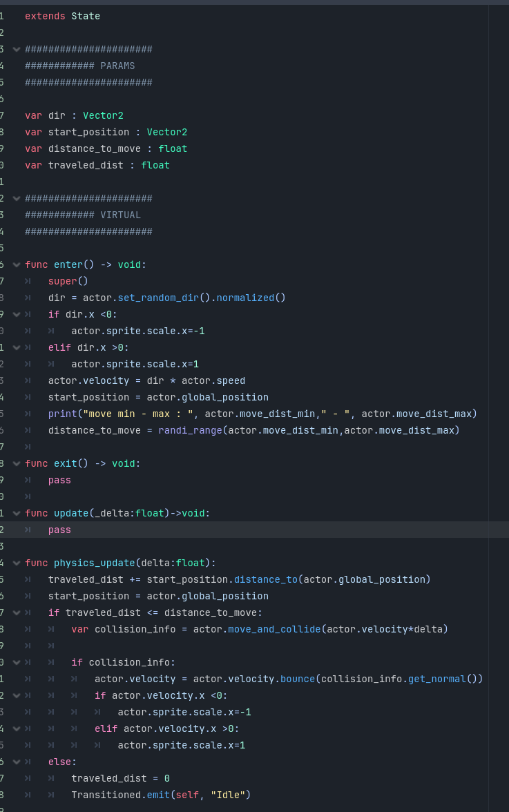
Task: Click the 'normalized' method call
Action: point(245,298)
